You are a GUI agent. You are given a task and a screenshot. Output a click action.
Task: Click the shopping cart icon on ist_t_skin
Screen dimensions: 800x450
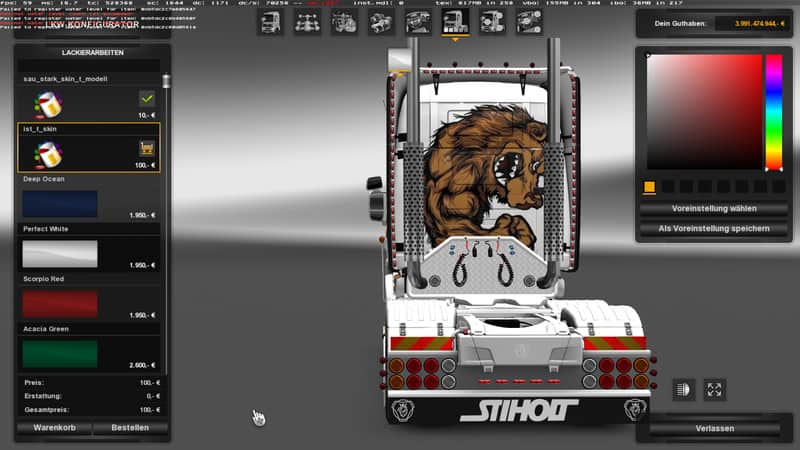[146, 149]
